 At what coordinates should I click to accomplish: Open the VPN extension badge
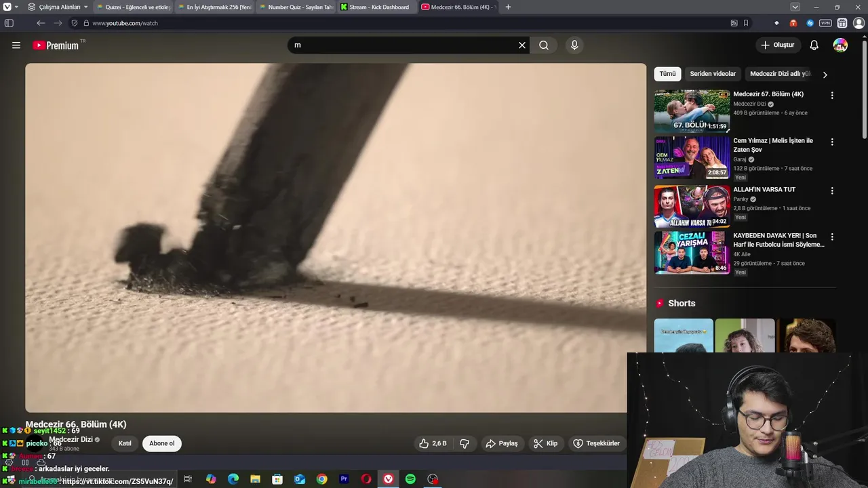coord(825,23)
